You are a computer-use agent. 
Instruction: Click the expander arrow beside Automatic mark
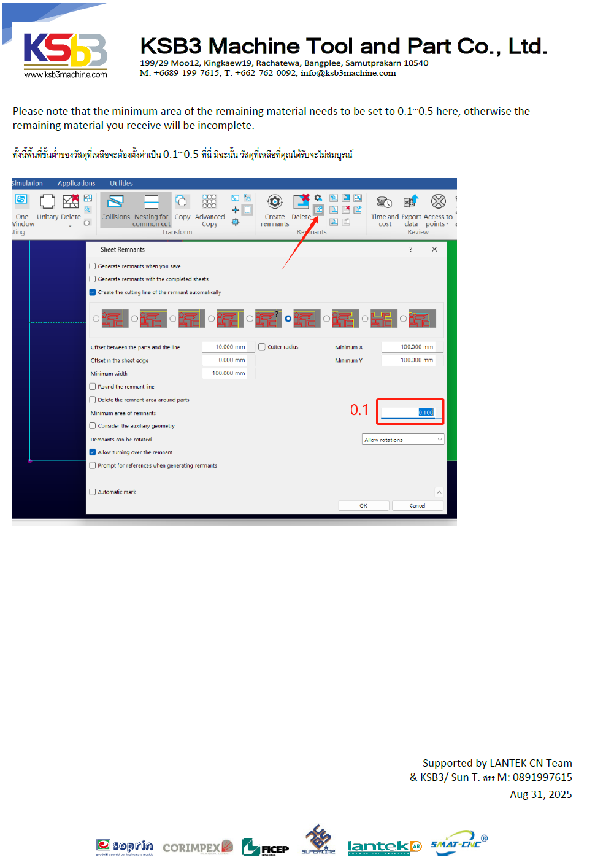click(x=439, y=492)
